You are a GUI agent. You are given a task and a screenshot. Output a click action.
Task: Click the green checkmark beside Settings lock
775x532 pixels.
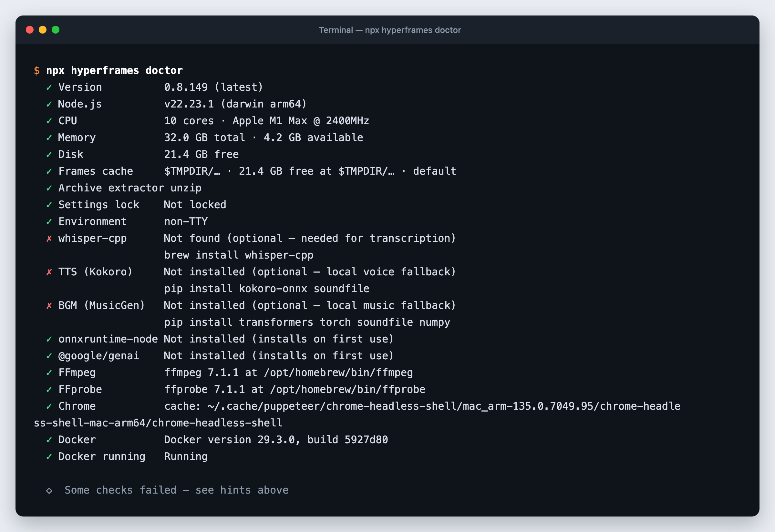[x=49, y=205]
